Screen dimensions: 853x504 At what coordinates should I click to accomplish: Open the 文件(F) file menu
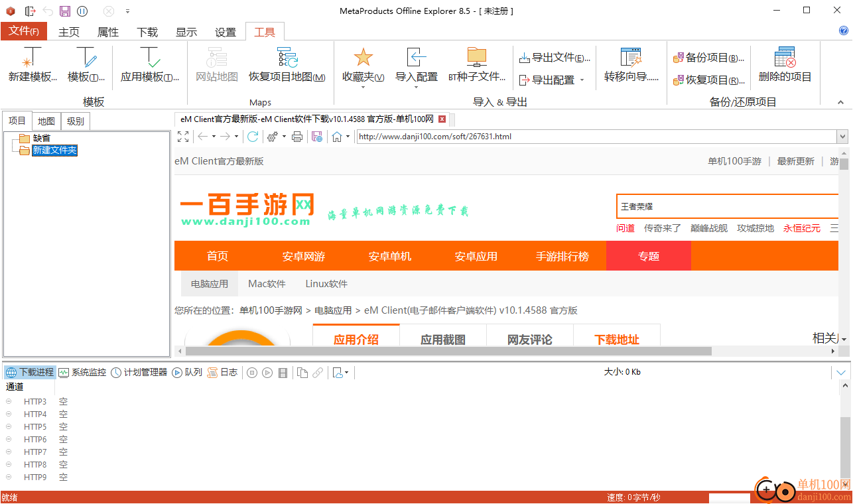(x=23, y=31)
